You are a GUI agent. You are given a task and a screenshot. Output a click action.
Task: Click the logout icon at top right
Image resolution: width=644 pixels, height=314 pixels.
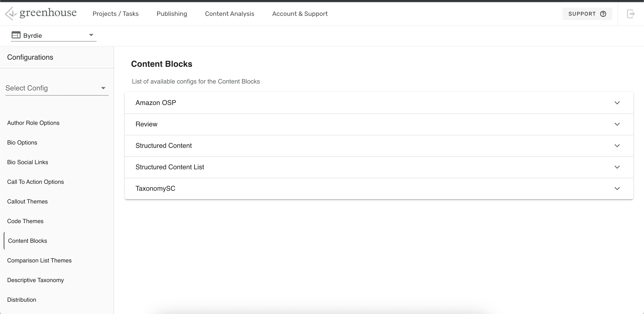(631, 14)
